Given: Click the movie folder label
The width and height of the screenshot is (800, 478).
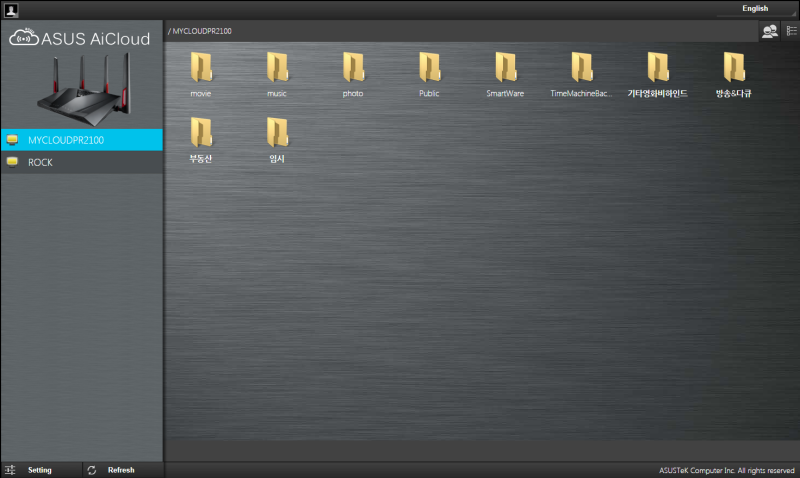Looking at the screenshot, I should pyautogui.click(x=201, y=93).
